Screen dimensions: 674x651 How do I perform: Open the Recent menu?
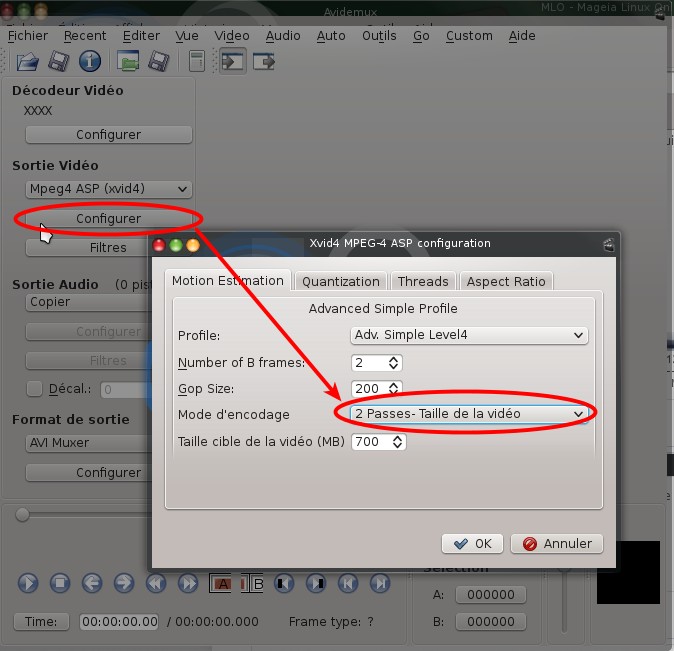point(85,36)
